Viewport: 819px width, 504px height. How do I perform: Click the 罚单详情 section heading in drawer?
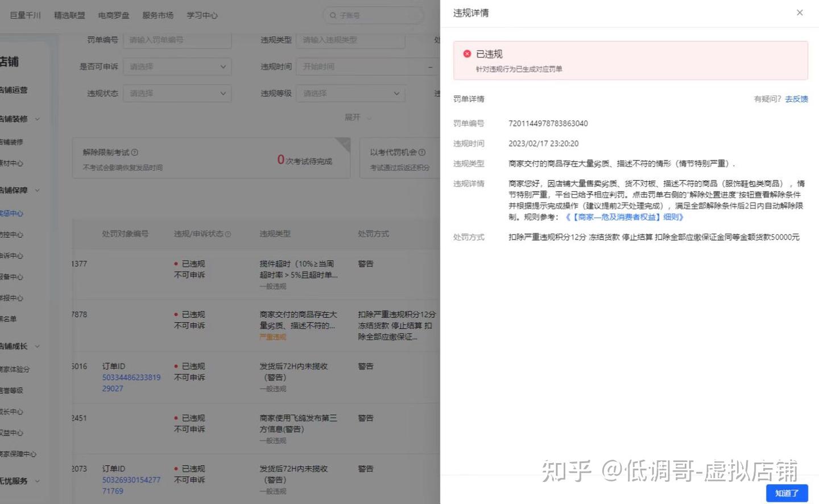pos(469,99)
